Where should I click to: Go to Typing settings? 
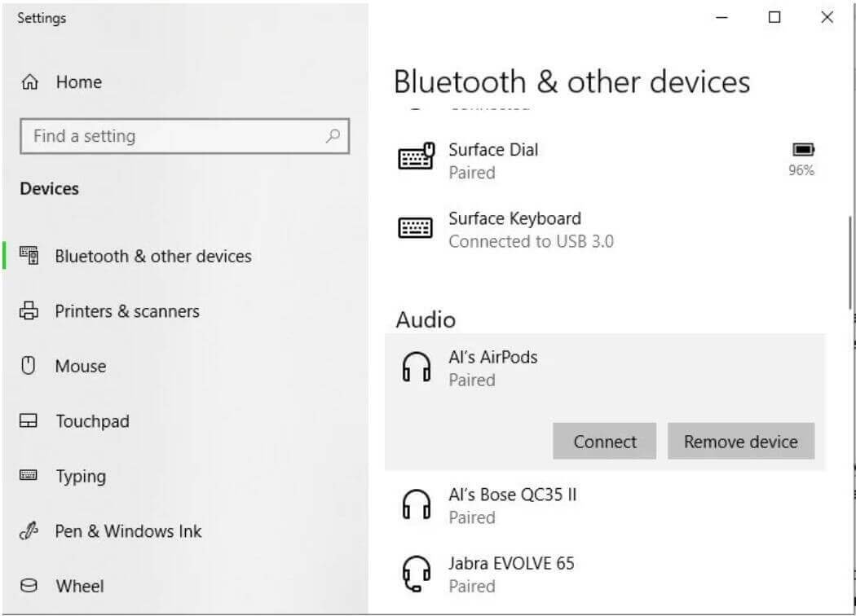tap(80, 476)
